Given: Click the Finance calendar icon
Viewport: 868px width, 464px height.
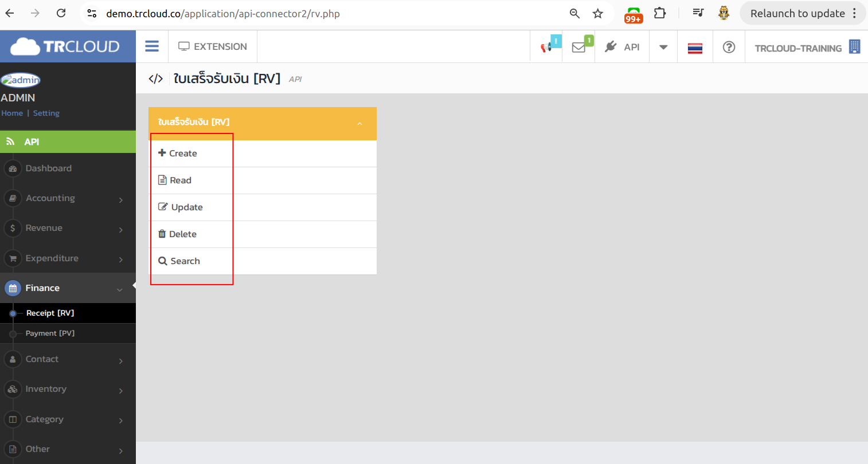Looking at the screenshot, I should 13,288.
